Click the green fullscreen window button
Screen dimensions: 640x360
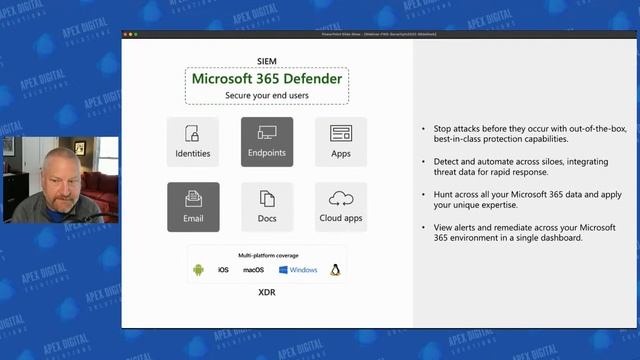pos(136,34)
